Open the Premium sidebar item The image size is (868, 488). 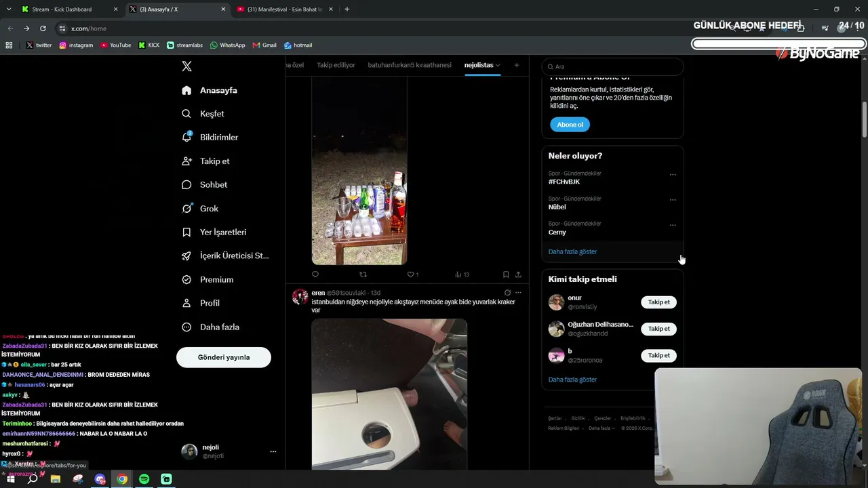click(208, 279)
